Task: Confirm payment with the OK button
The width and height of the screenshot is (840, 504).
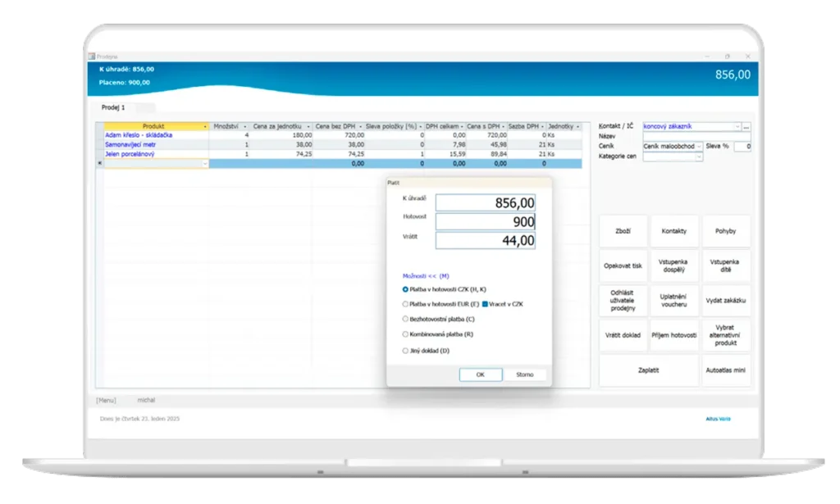Action: coord(481,375)
